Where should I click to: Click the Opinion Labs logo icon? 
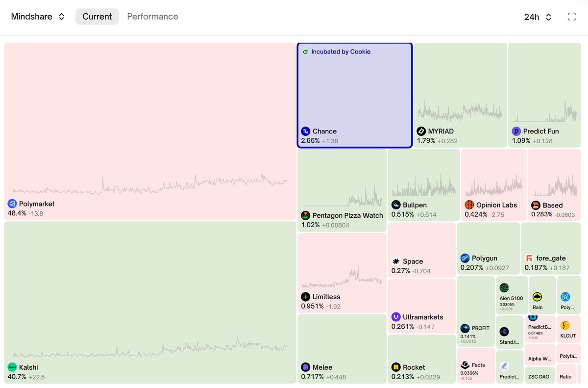[x=469, y=205]
